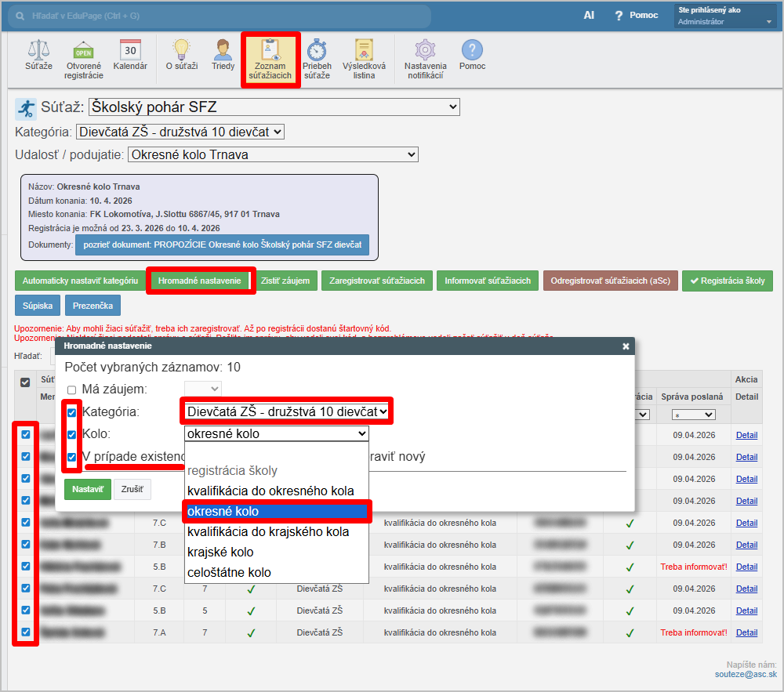
Task: Click the Zrušiť button
Action: (x=132, y=490)
